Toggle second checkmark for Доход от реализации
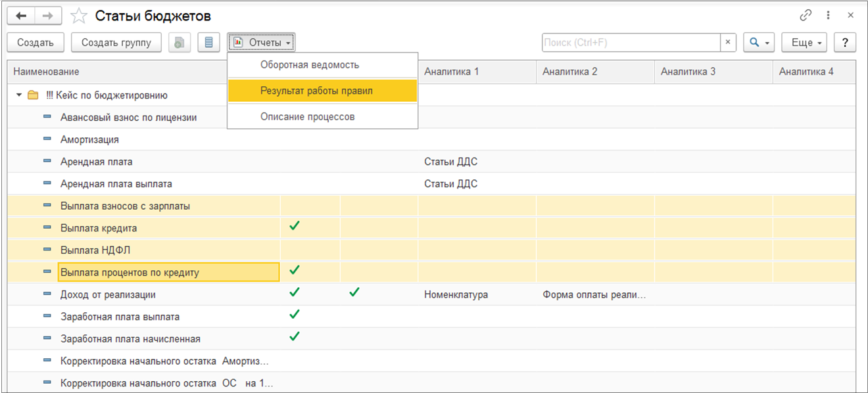Image resolution: width=868 pixels, height=393 pixels. click(354, 292)
